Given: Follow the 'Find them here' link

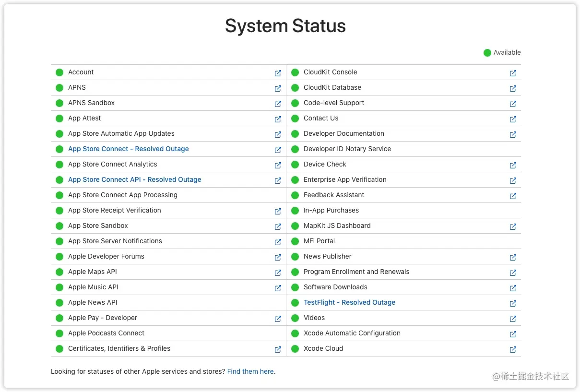Looking at the screenshot, I should point(250,371).
